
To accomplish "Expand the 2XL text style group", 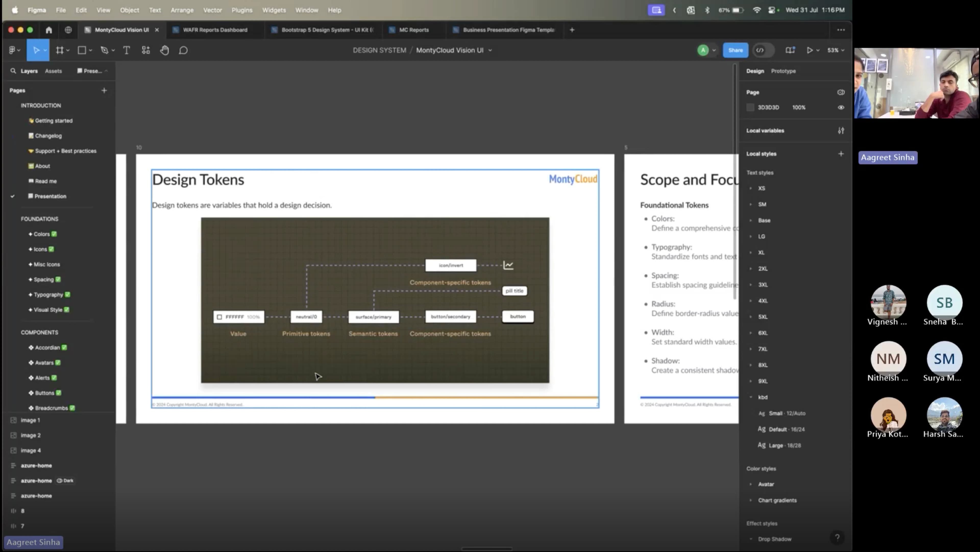I will click(x=751, y=268).
